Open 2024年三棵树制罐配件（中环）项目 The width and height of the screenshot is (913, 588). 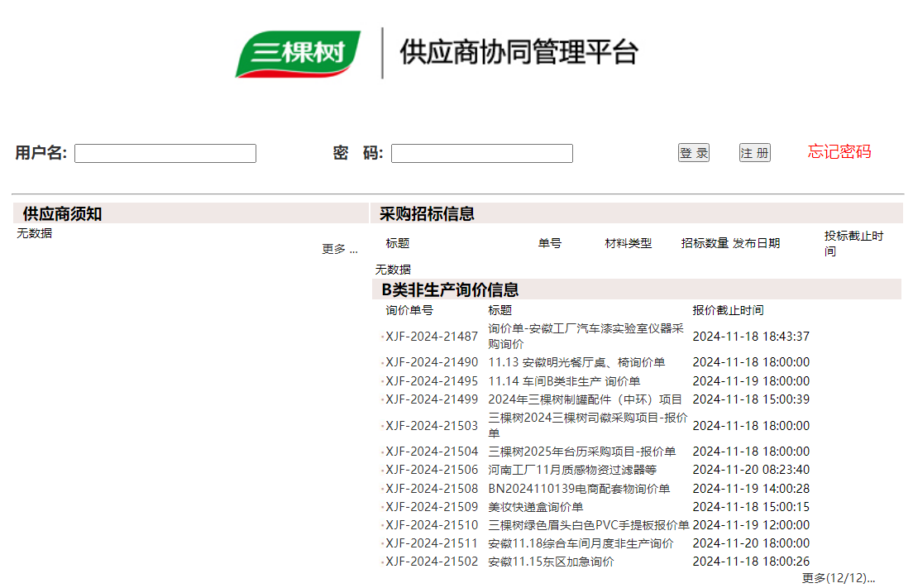pos(585,399)
